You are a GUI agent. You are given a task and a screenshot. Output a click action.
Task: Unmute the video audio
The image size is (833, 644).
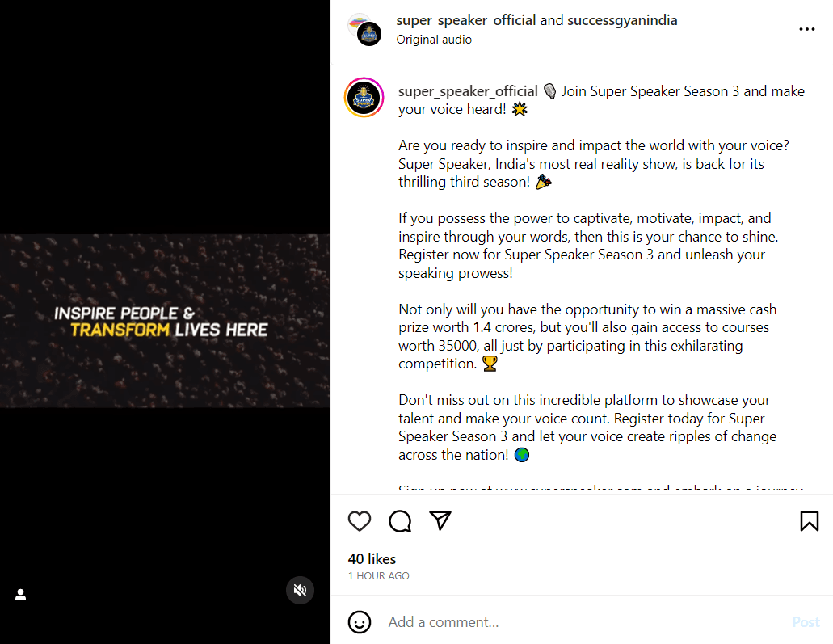(x=300, y=590)
